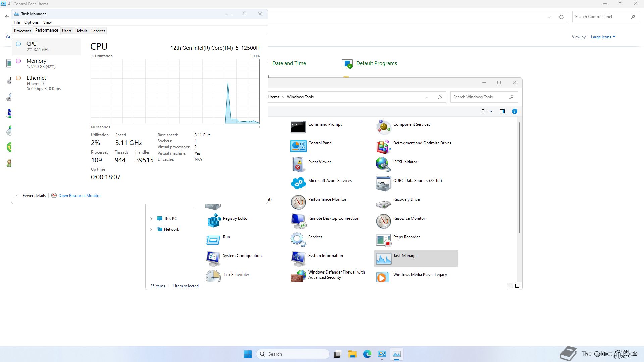The image size is (644, 362).
Task: Open Steps Recorder icon
Action: (x=383, y=240)
